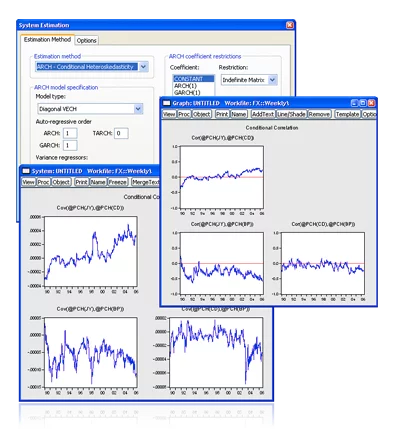This screenshot has height=429, width=395.
Task: Switch to the Options tab
Action: click(x=86, y=40)
